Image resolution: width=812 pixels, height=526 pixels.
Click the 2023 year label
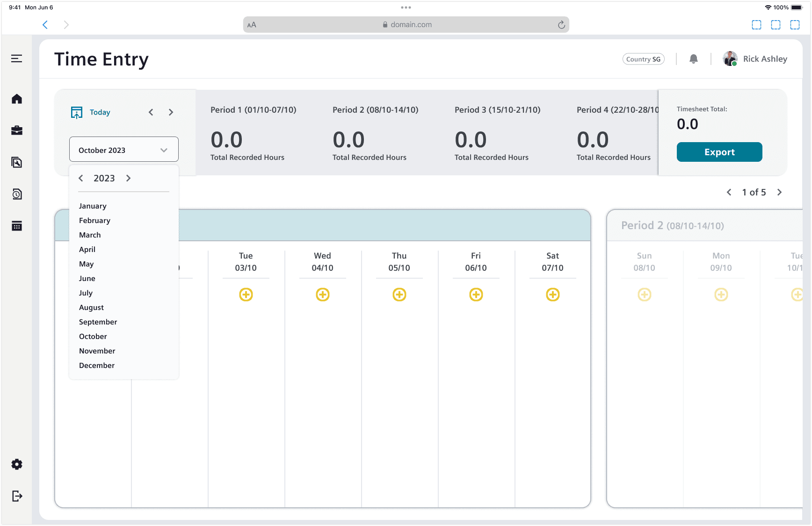pos(104,178)
